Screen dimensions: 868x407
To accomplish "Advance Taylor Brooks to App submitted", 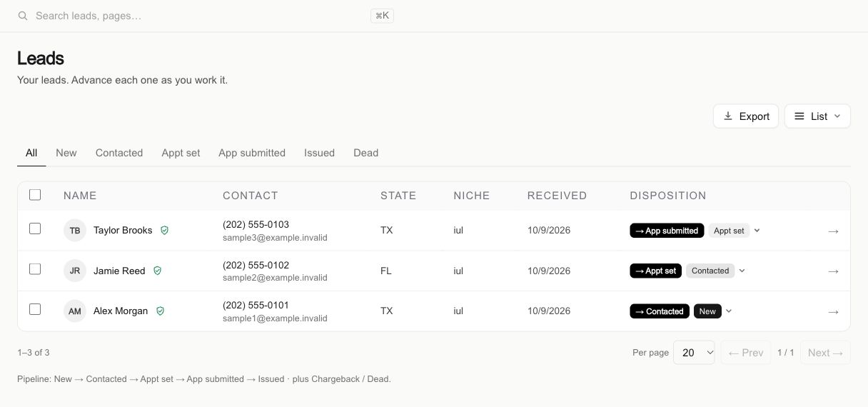I will (667, 231).
